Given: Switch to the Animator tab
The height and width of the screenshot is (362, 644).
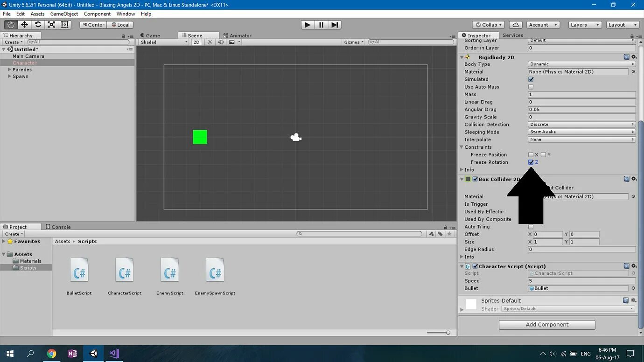Looking at the screenshot, I should (x=238, y=35).
